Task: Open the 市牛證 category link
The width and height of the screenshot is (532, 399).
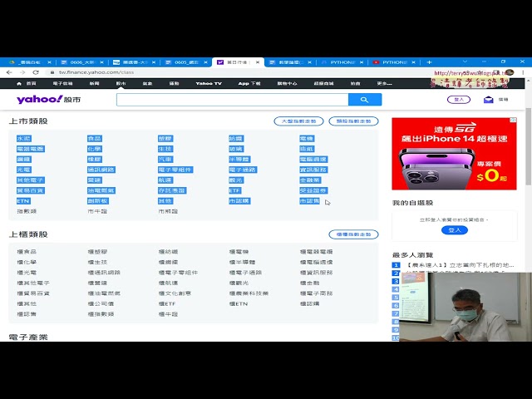Action: click(97, 211)
